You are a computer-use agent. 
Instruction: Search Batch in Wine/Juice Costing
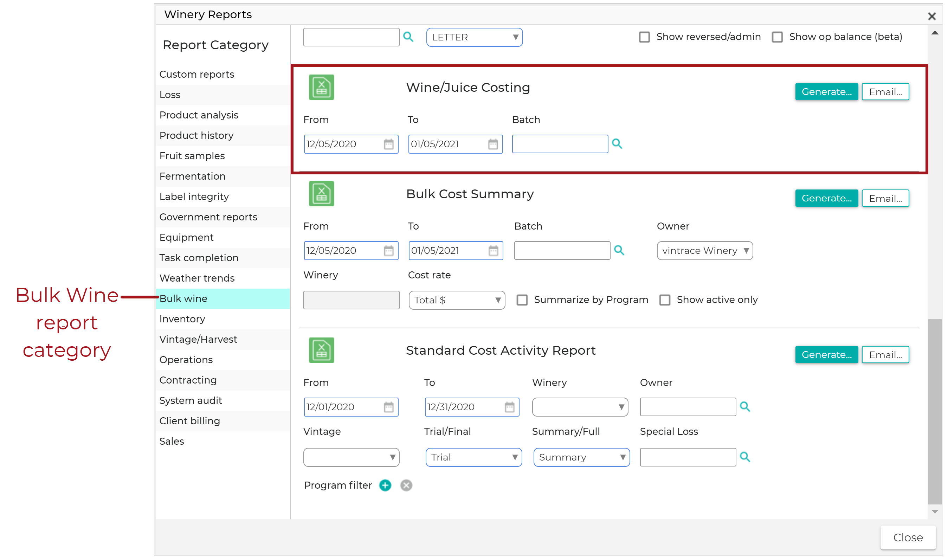click(x=617, y=143)
